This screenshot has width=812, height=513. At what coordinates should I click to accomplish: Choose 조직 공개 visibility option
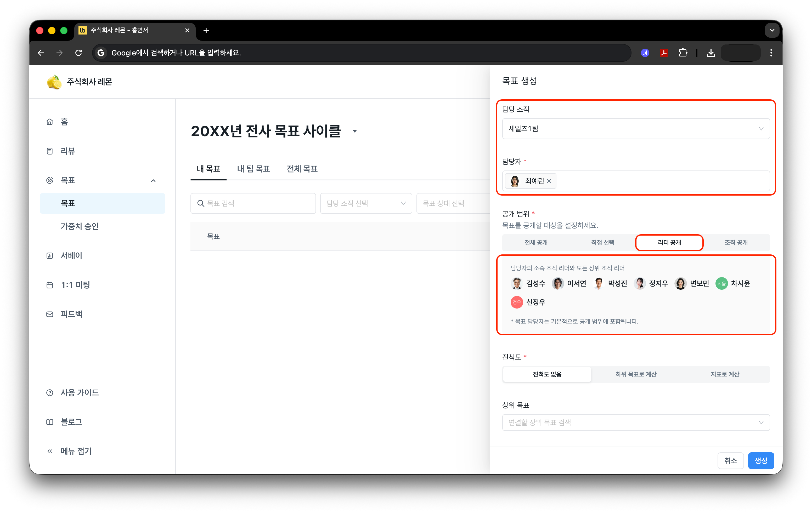[736, 242]
